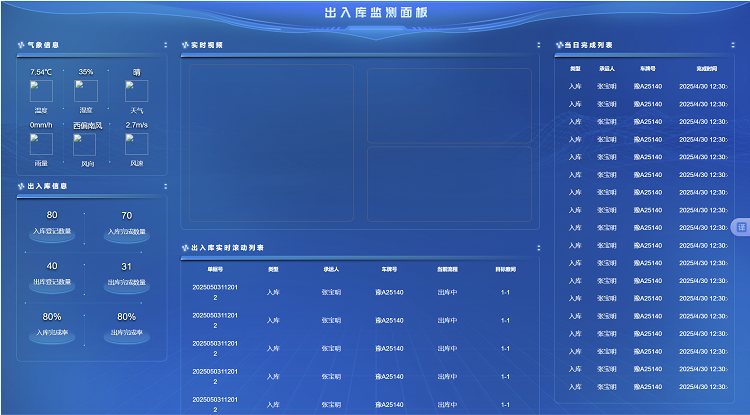Image resolution: width=750 pixels, height=415 pixels.
Task: Select the upper small video pane
Action: 449,106
